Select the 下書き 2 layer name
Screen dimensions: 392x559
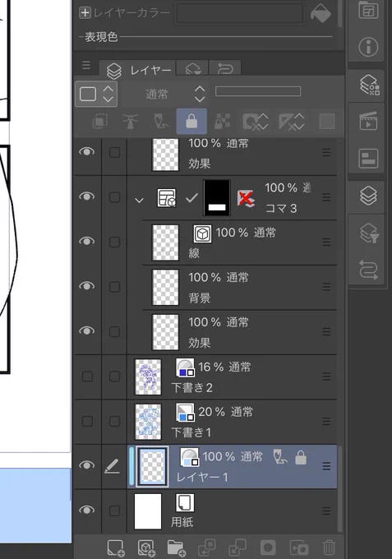click(191, 387)
